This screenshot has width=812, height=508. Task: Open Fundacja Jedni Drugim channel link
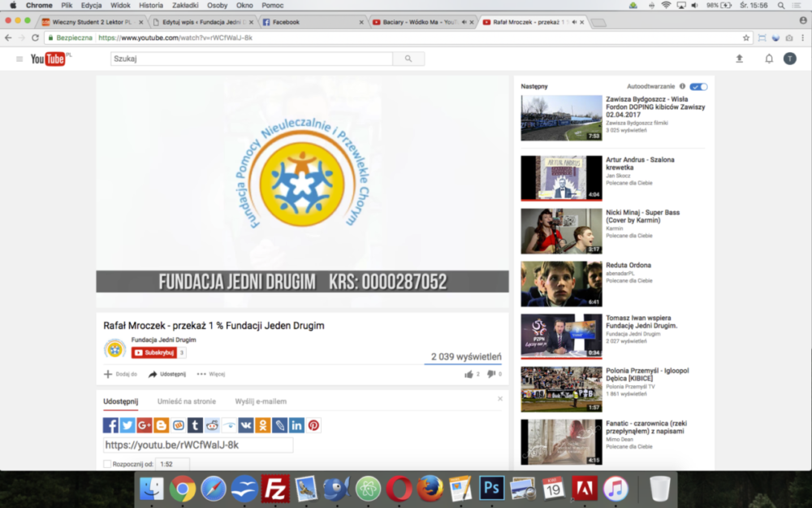tap(164, 340)
